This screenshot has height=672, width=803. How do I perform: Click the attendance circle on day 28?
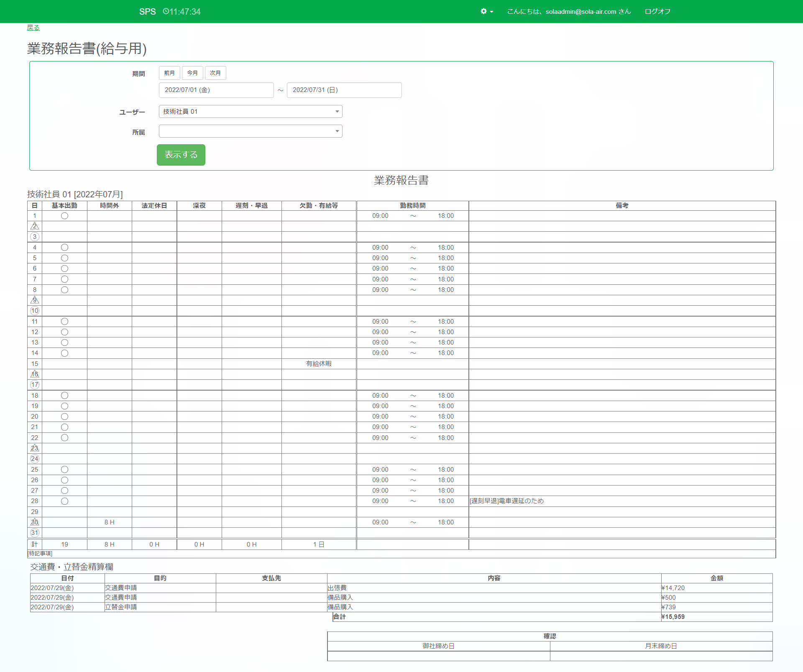[x=64, y=501]
